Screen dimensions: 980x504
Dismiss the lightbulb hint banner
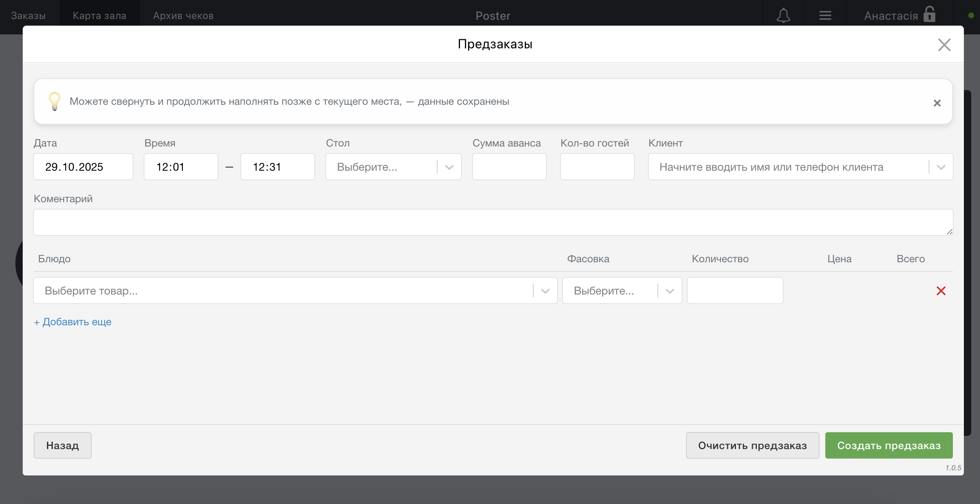tap(937, 103)
